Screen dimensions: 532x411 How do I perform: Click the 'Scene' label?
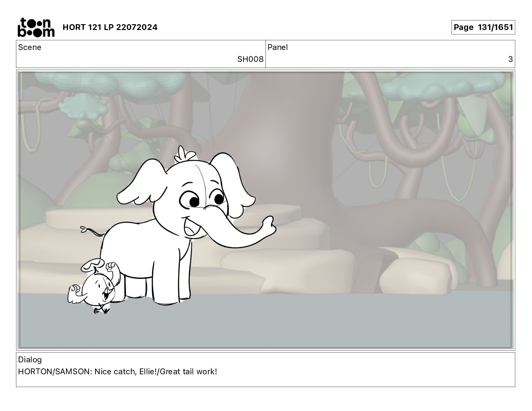click(30, 47)
